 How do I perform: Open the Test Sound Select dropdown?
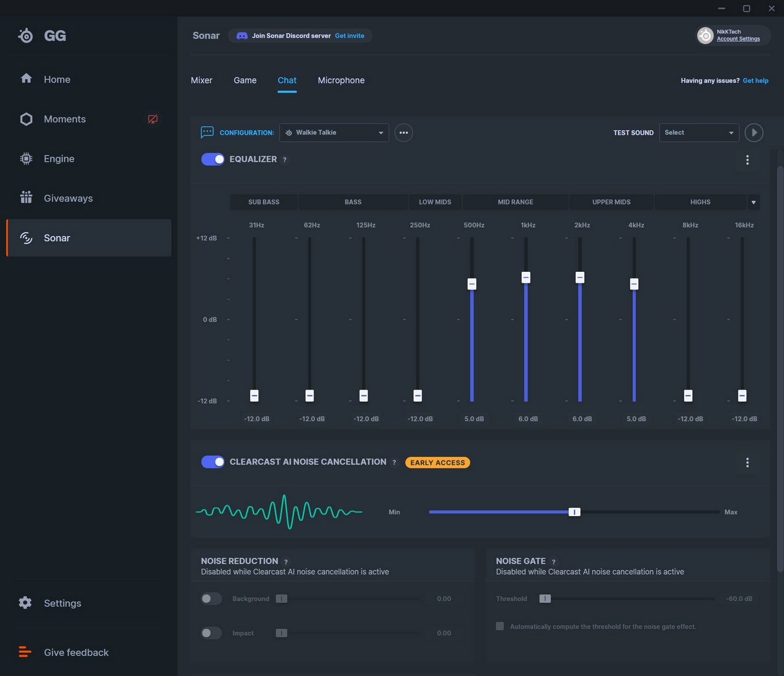[x=699, y=132]
